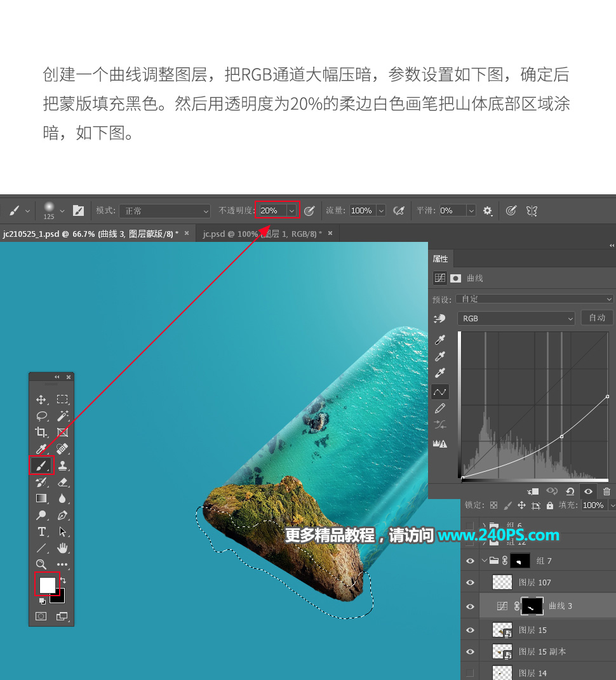Click the trash icon in the Properties panel
The width and height of the screenshot is (616, 680).
[x=606, y=491]
